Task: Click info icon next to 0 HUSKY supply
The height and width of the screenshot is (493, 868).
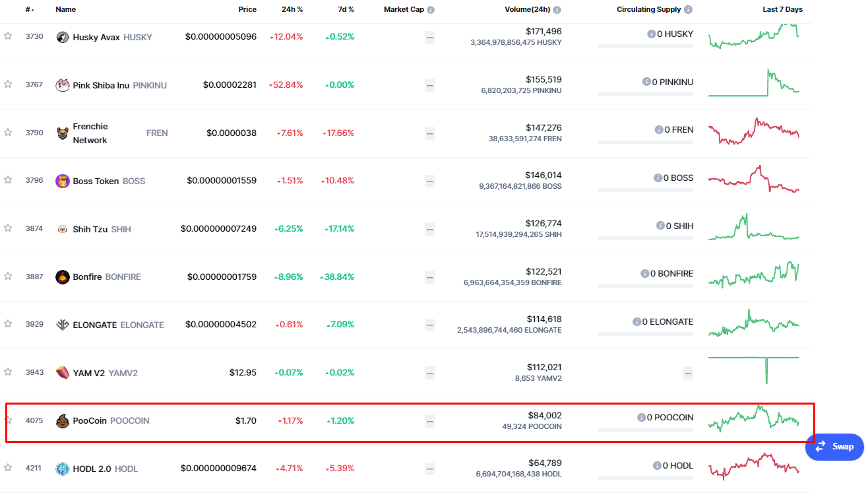Action: (x=651, y=34)
